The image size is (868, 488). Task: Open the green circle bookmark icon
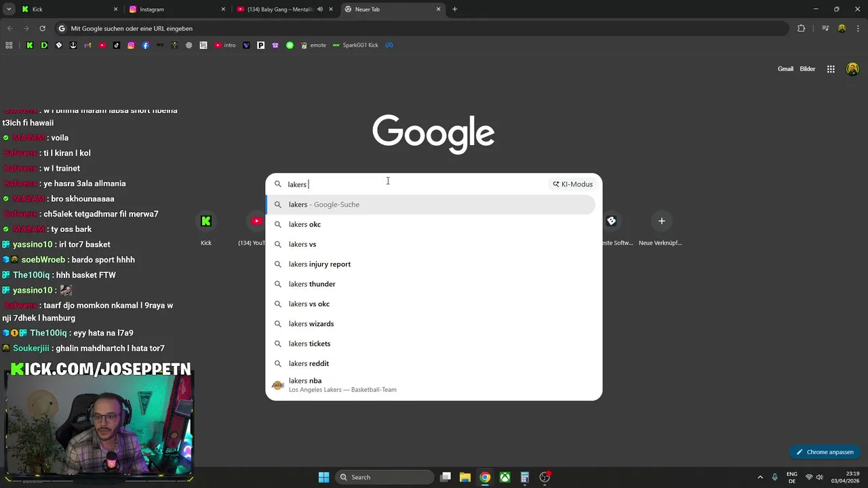pos(290,45)
